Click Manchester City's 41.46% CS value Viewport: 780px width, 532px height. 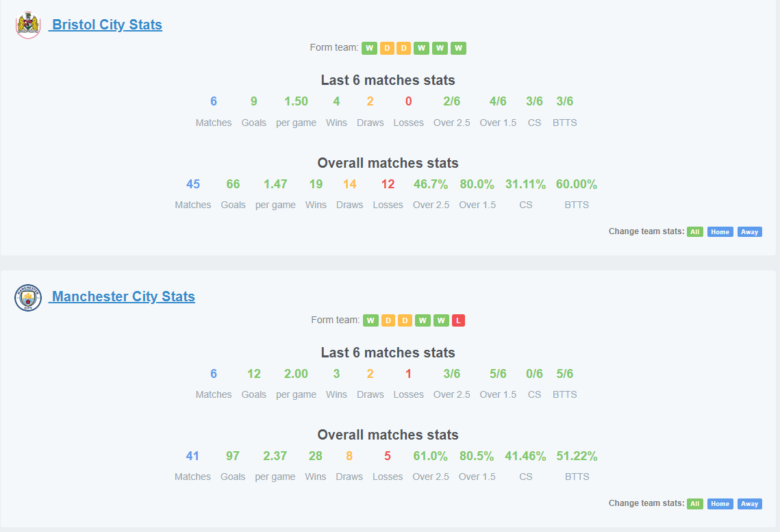coord(525,456)
